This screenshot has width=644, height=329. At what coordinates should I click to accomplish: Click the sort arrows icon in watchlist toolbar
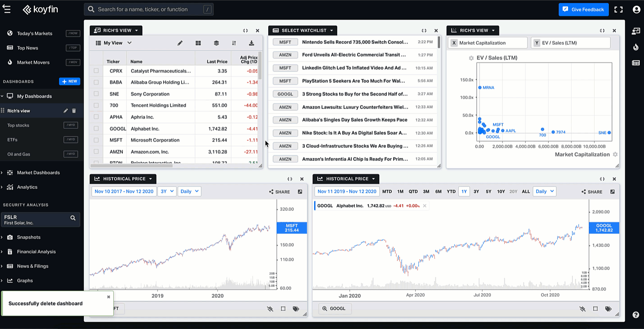(234, 43)
